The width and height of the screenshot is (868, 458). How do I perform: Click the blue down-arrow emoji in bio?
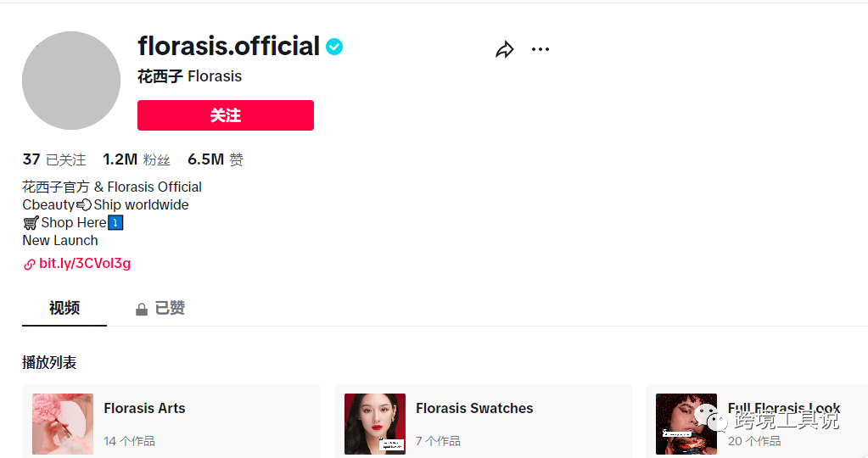pos(116,223)
